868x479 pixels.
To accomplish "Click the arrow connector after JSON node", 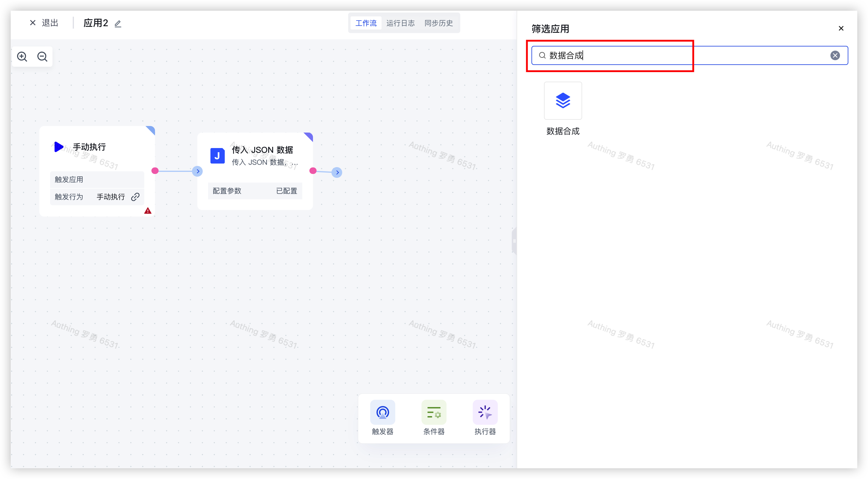I will [337, 172].
